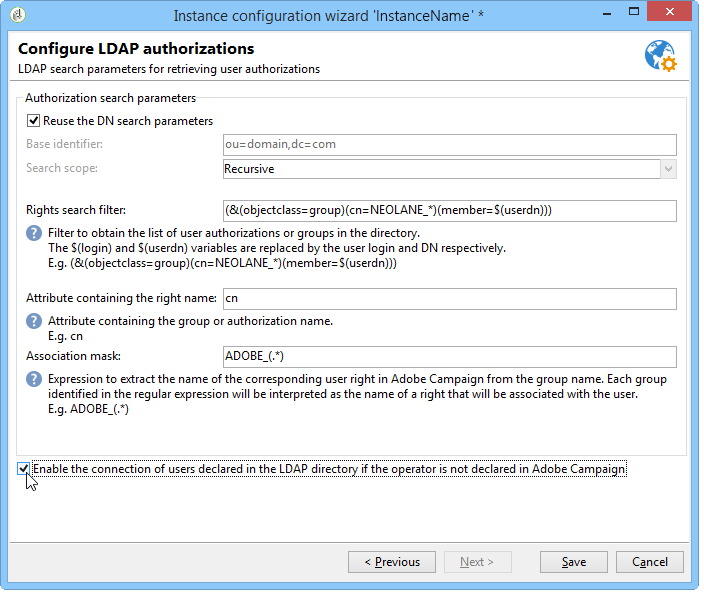Click the application icon in title bar
Image resolution: width=704 pixels, height=594 pixels.
coord(18,15)
